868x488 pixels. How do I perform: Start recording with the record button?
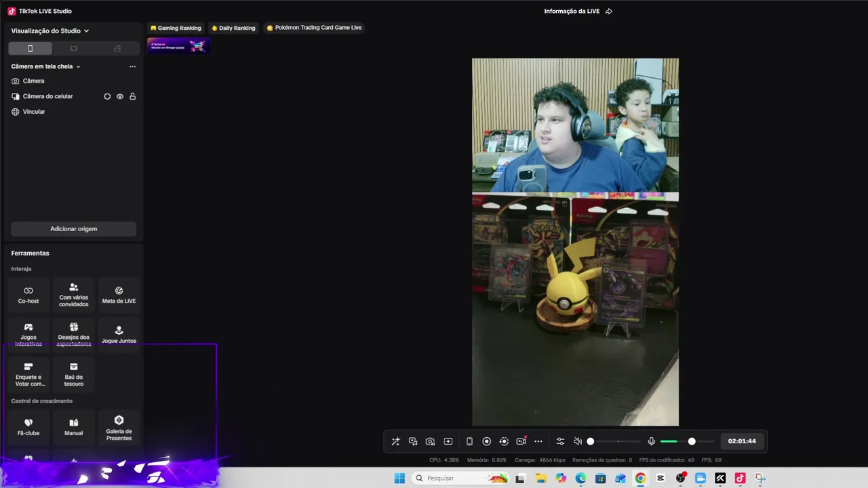[x=486, y=441]
